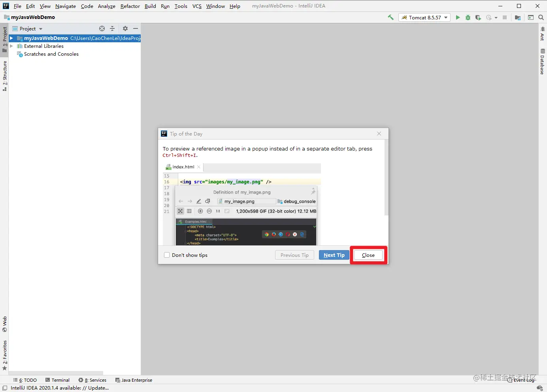Image resolution: width=547 pixels, height=392 pixels.
Task: Collapse All icon in Project panel header
Action: [112, 28]
